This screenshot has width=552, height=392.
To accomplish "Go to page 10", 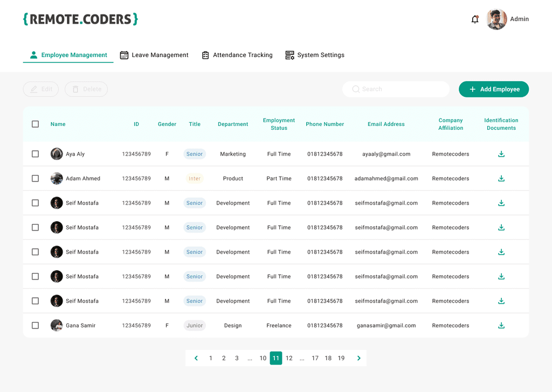I will (263, 358).
